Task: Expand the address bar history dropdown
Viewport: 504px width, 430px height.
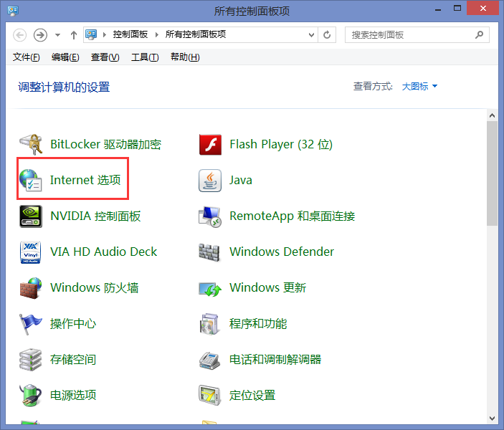Action: (311, 34)
